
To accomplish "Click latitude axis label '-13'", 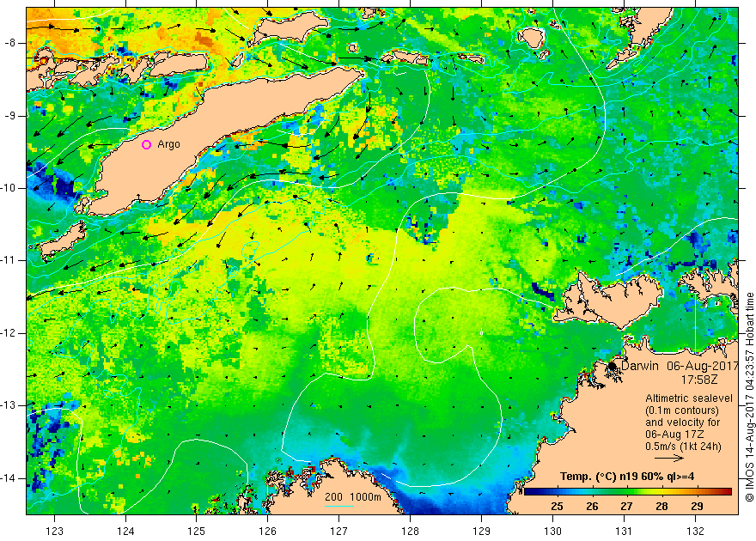I will [9, 405].
